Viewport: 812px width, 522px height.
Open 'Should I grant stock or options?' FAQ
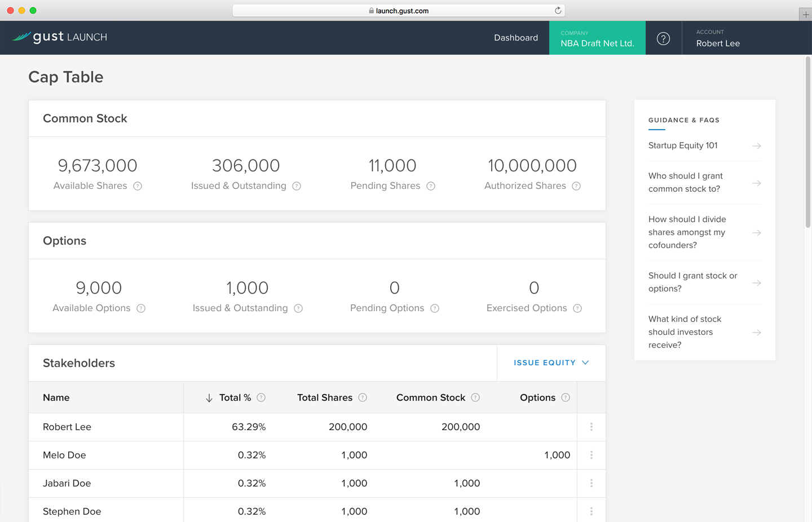(704, 282)
